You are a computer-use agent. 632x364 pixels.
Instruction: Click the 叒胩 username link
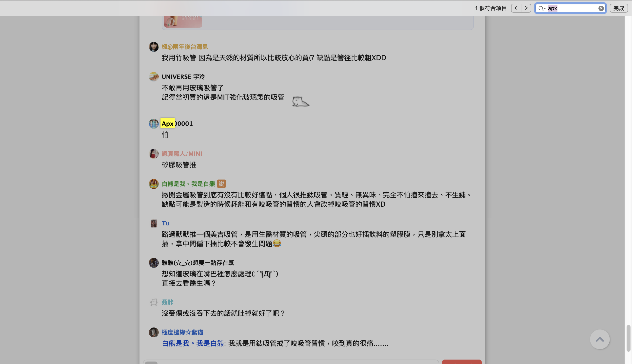167,302
